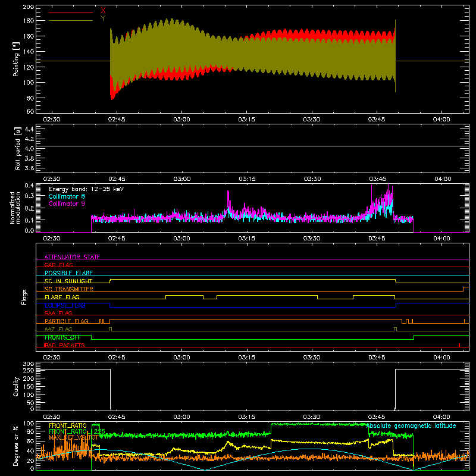Click the 80 tick on Degrees axis
476x476 pixels.
(30, 431)
